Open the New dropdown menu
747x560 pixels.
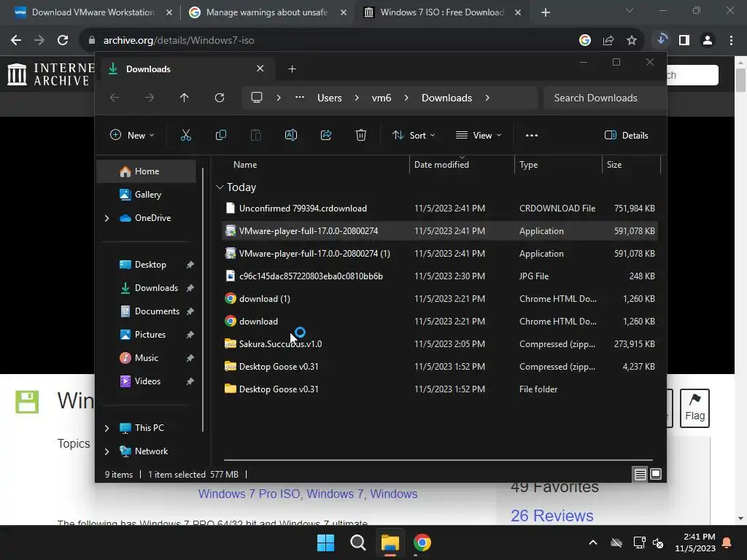(x=132, y=135)
